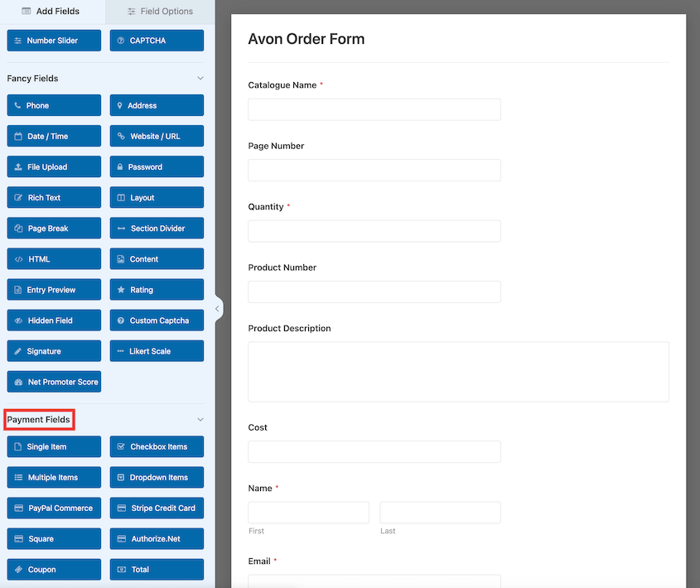Select the Number Slider field
Screen dimensions: 700x588
pos(54,40)
